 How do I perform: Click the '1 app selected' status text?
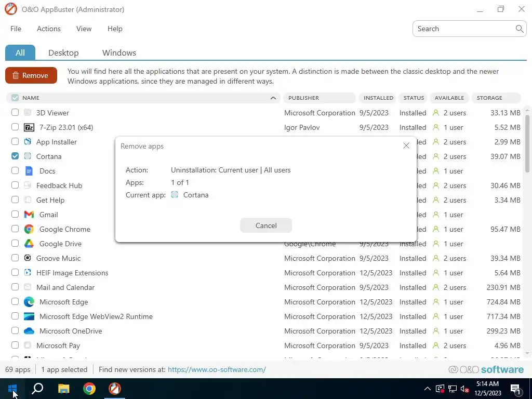click(64, 369)
